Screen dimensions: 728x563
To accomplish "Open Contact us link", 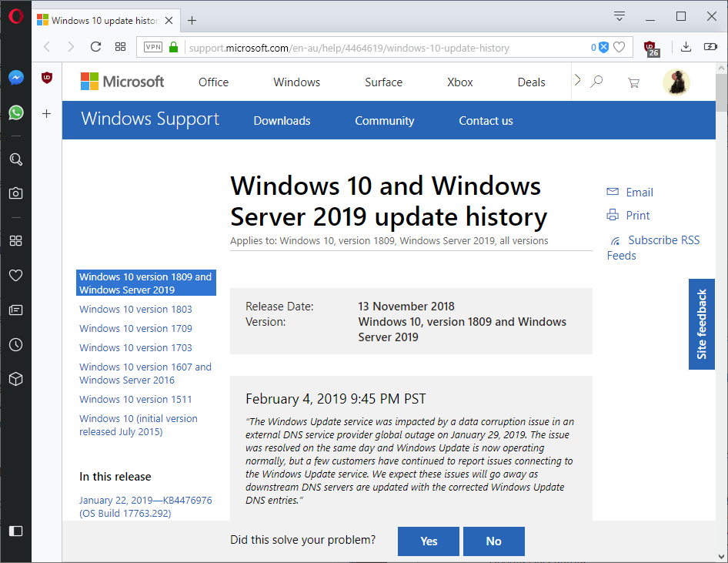I will tap(486, 121).
